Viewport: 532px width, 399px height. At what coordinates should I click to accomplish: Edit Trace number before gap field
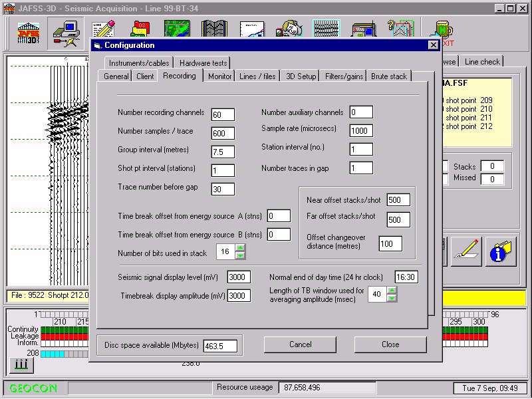223,189
